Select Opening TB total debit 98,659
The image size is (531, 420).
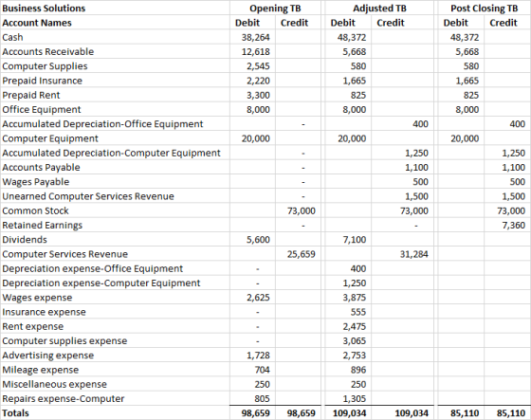[x=256, y=413]
